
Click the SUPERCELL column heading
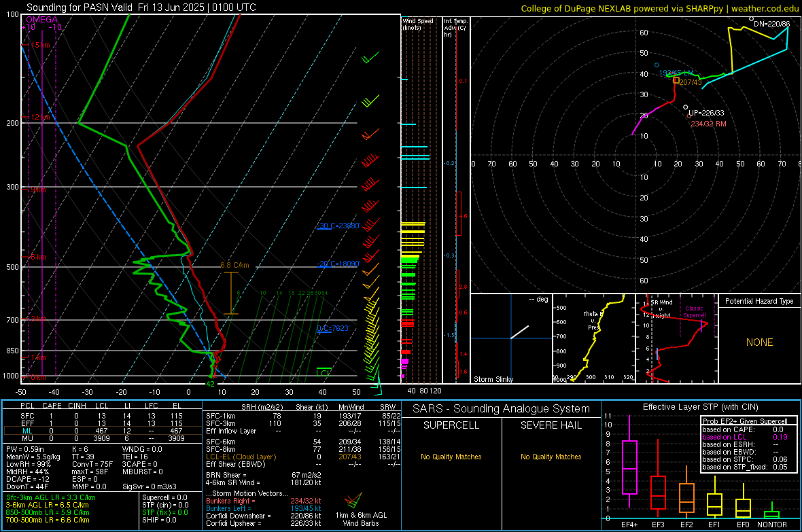coord(451,425)
